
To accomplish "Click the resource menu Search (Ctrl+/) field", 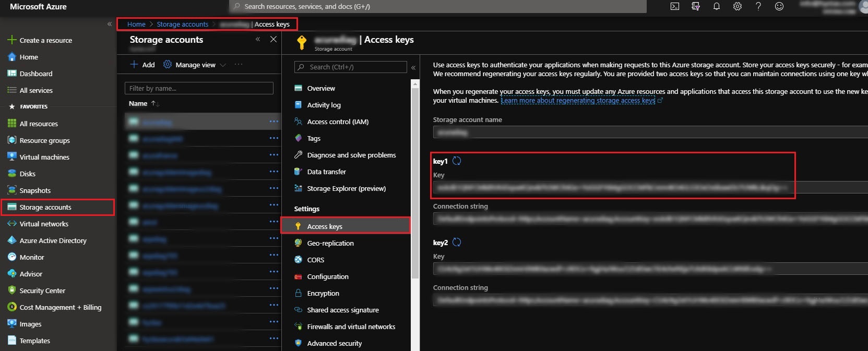I will pyautogui.click(x=351, y=67).
